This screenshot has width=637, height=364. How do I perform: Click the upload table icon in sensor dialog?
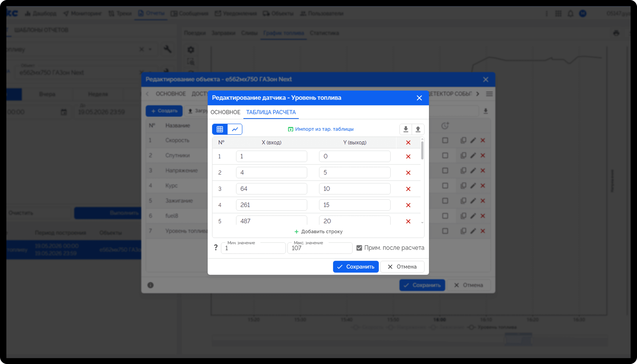point(418,129)
